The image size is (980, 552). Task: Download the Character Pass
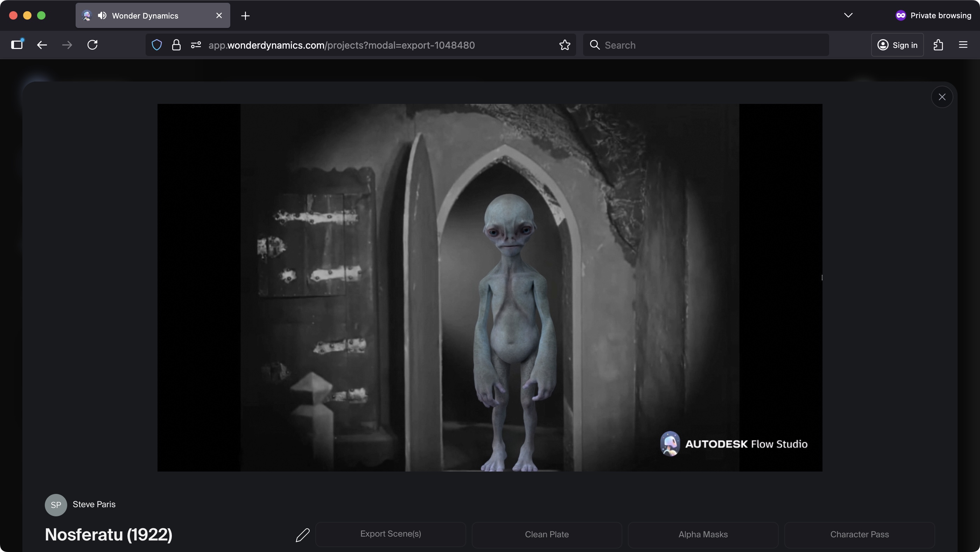pos(860,534)
